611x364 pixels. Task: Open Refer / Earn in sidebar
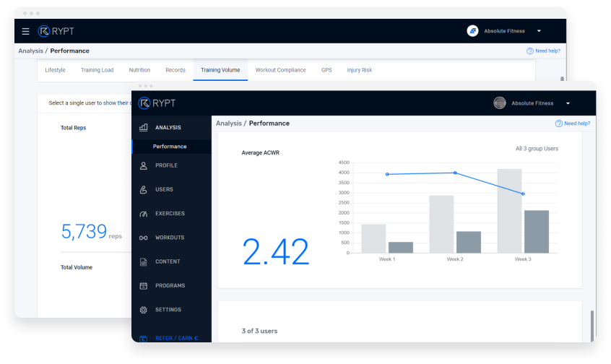(176, 338)
